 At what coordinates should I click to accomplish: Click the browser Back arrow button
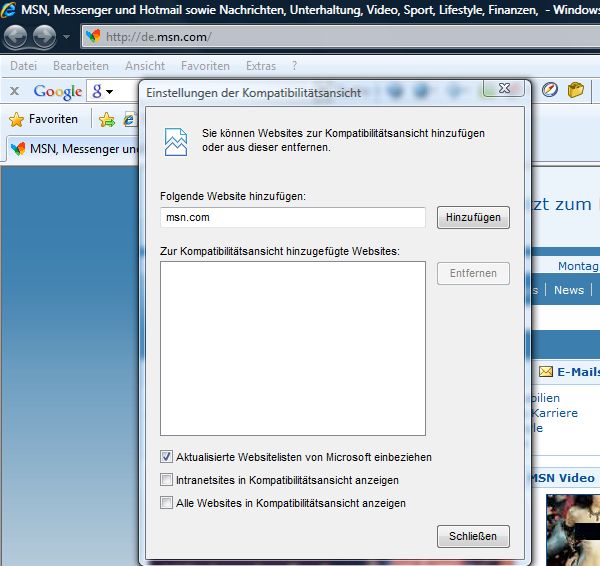[x=15, y=37]
